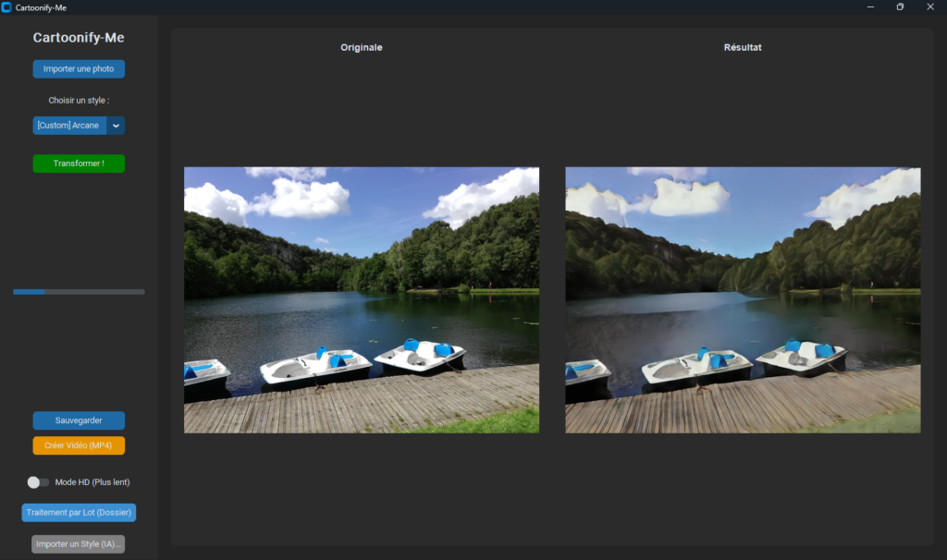Close the Cartoonify-Me window
The image size is (947, 560).
tap(930, 7)
